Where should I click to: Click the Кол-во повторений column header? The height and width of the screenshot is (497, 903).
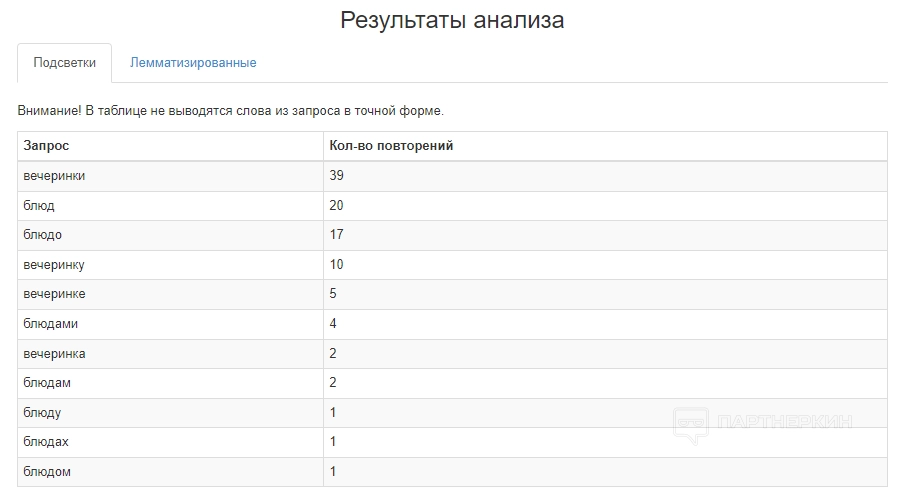point(391,146)
